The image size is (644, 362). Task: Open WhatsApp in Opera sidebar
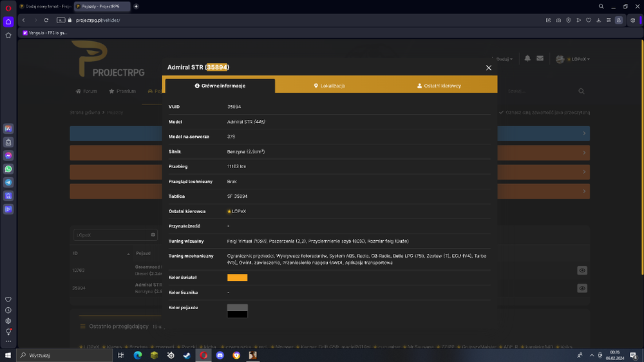coord(8,169)
